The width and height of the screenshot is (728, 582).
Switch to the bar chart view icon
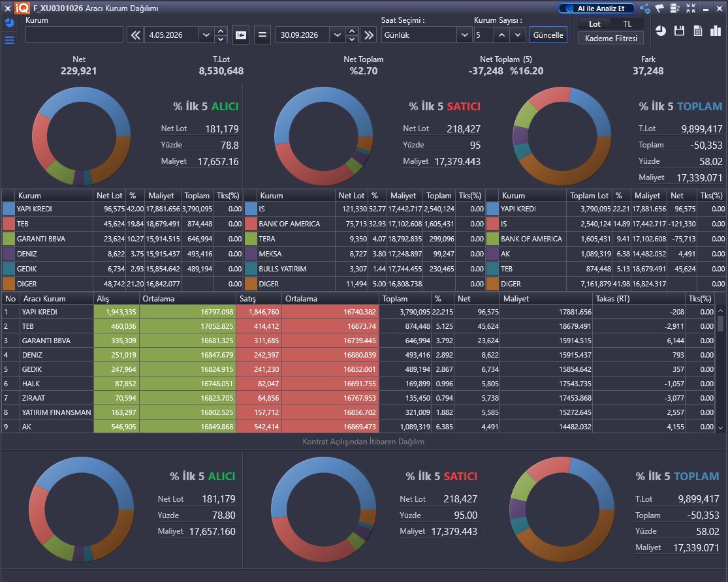tap(716, 31)
